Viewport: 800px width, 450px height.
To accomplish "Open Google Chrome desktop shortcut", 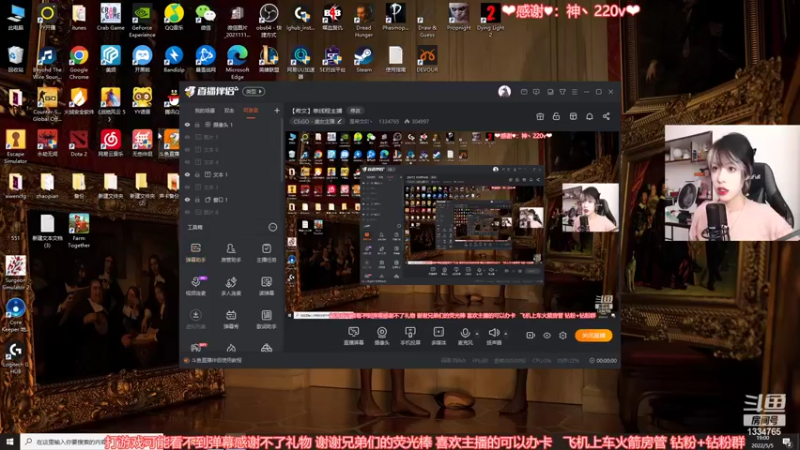I will pyautogui.click(x=79, y=62).
